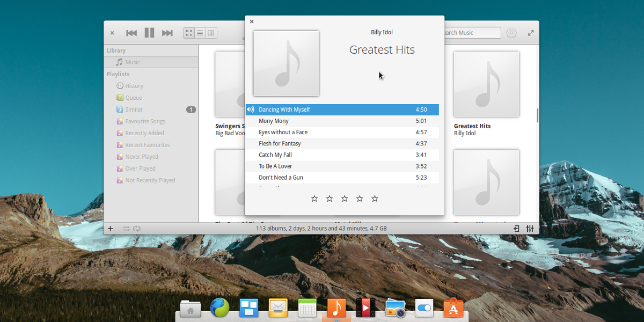Screen dimensions: 644x322
Task: Rate the album three stars
Action: pos(345,199)
